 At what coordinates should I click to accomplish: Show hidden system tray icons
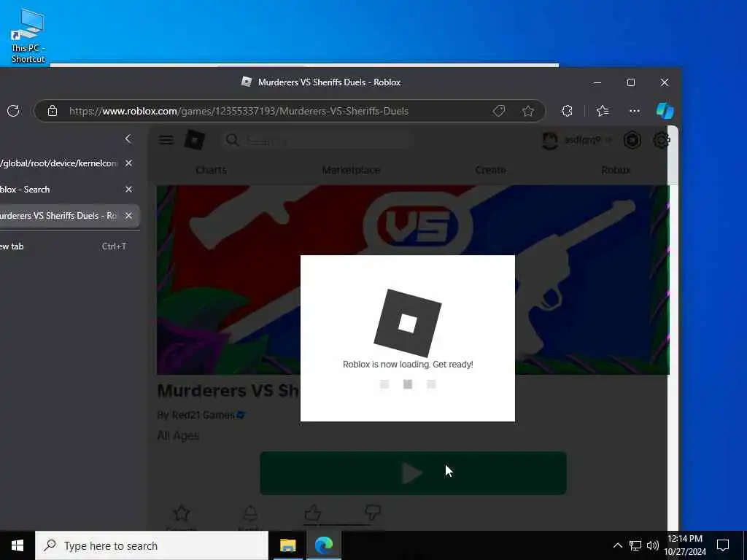coord(617,545)
